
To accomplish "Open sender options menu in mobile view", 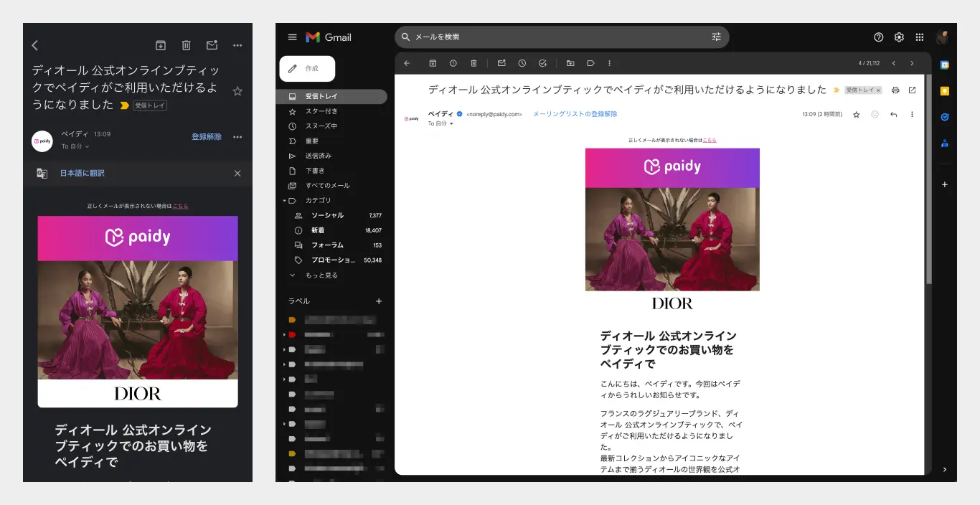I will 237,136.
